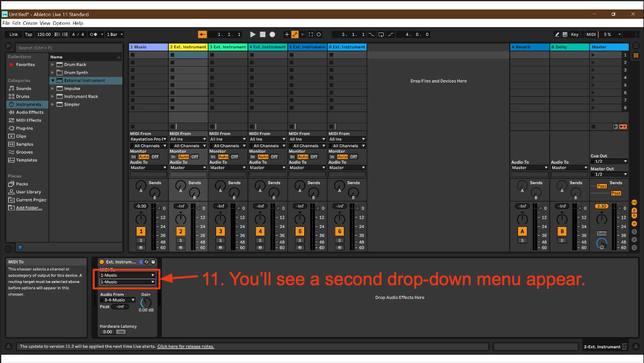The height and width of the screenshot is (363, 644).
Task: Click the browser search field
Action: (69, 48)
